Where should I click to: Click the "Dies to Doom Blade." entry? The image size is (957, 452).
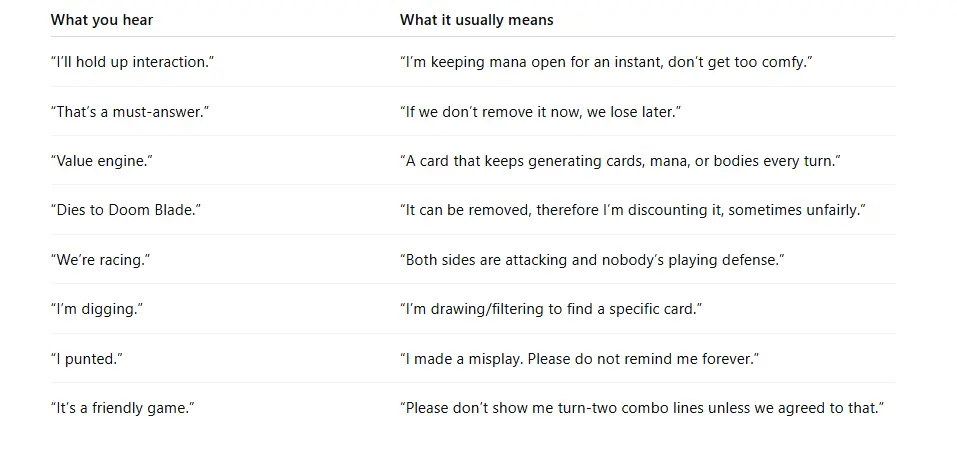(125, 210)
